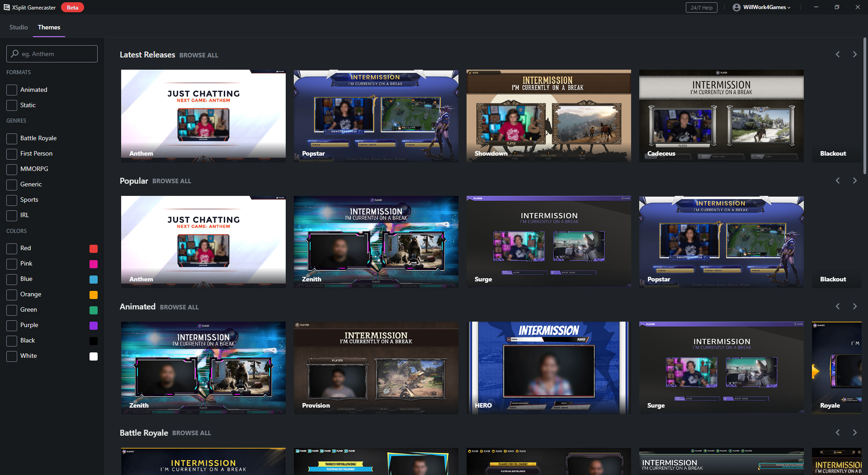
Task: Show next Animated themes
Action: [x=854, y=306]
